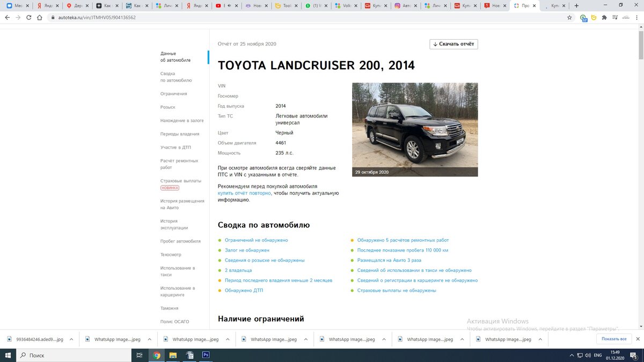Switch to the YouTube tab
Viewport: 644px width, 362px height.
pyautogui.click(x=228, y=5)
